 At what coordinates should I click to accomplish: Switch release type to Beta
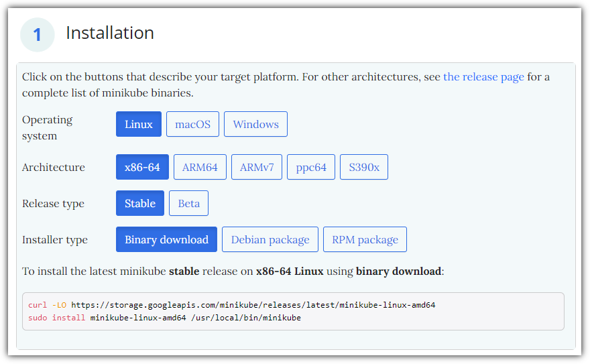tap(188, 203)
